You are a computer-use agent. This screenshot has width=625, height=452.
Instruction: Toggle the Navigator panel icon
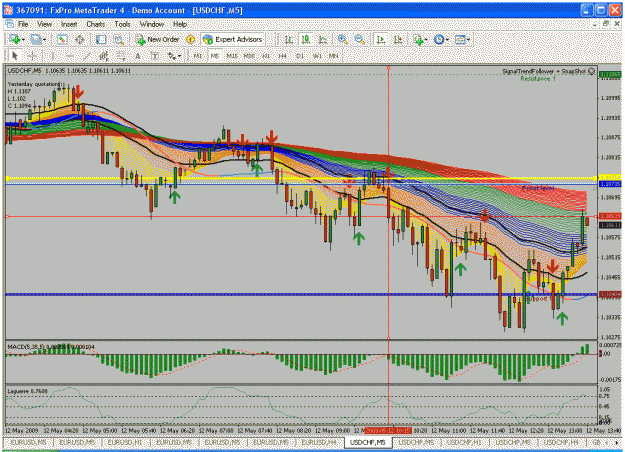(101, 39)
